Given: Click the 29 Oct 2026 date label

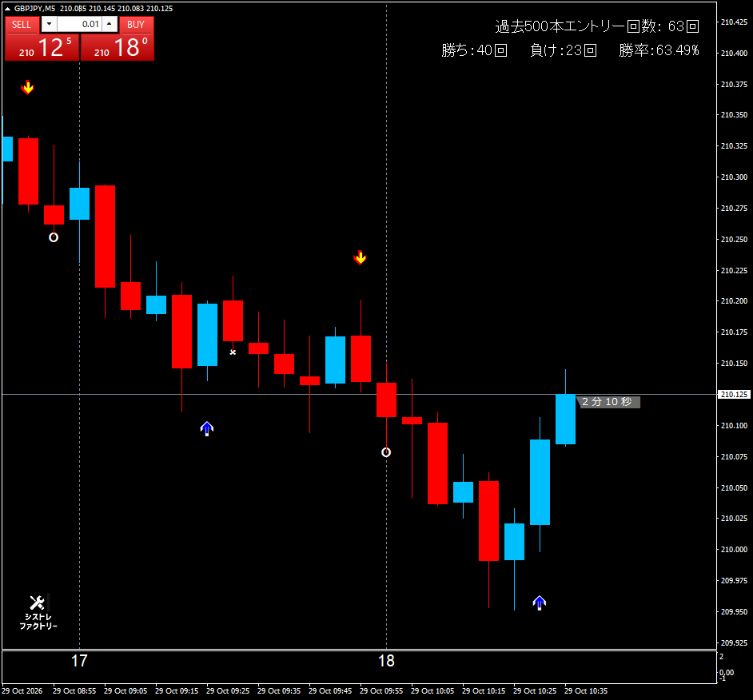Looking at the screenshot, I should pos(22,691).
